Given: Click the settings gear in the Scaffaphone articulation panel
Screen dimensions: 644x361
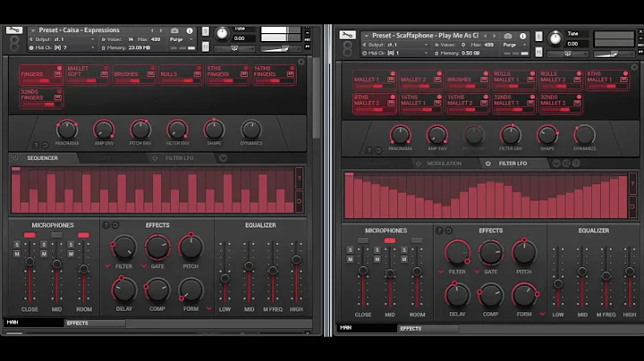Looking at the screenshot, I should point(634,67).
